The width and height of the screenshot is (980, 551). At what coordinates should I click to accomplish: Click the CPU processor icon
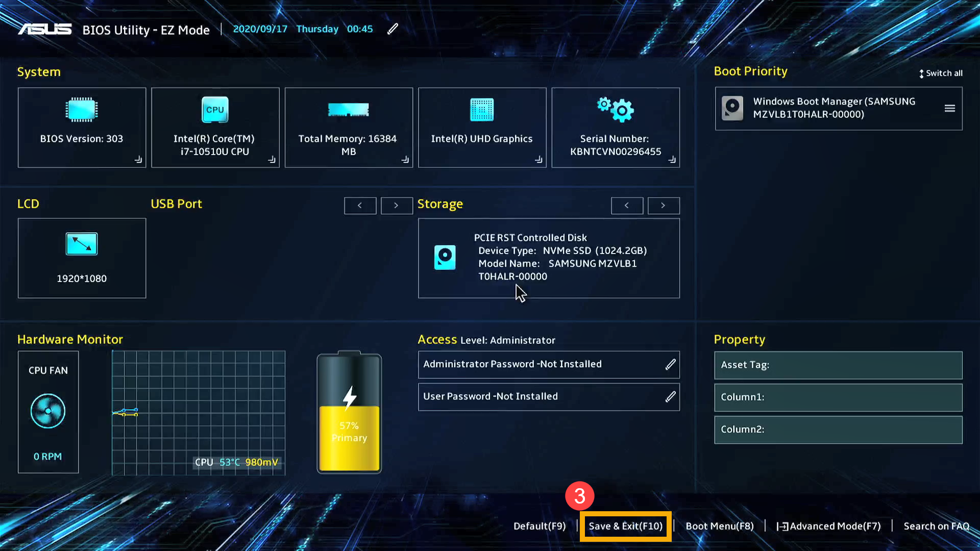pyautogui.click(x=215, y=110)
